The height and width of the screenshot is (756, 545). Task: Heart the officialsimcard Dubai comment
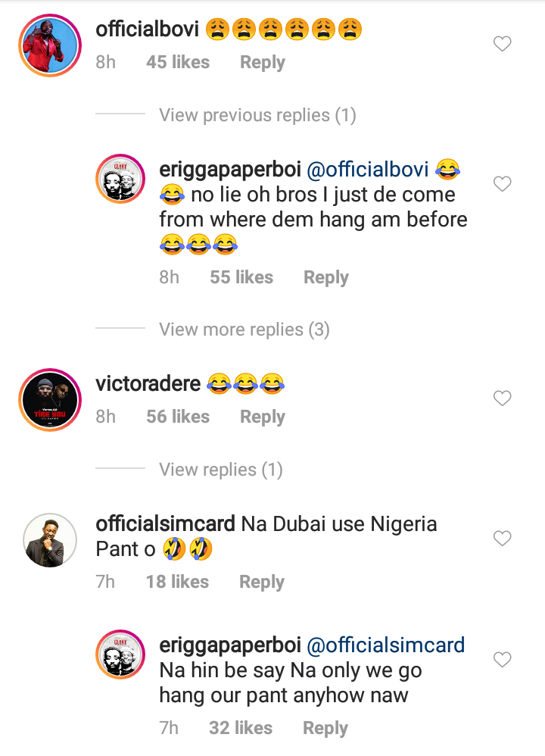point(503,538)
